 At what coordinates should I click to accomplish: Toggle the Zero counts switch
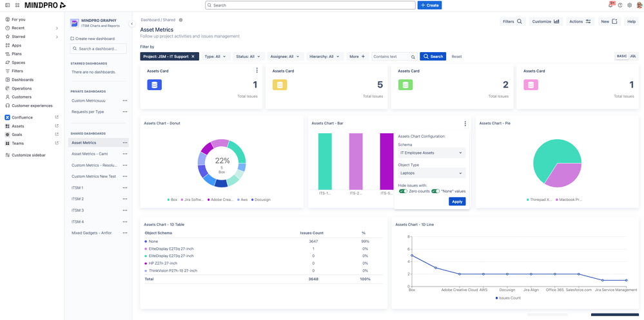click(x=404, y=191)
